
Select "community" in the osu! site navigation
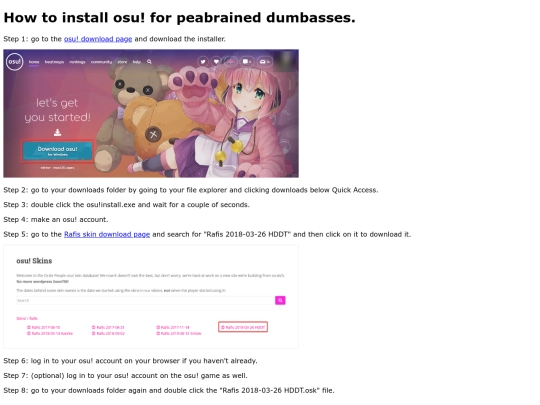click(x=101, y=62)
